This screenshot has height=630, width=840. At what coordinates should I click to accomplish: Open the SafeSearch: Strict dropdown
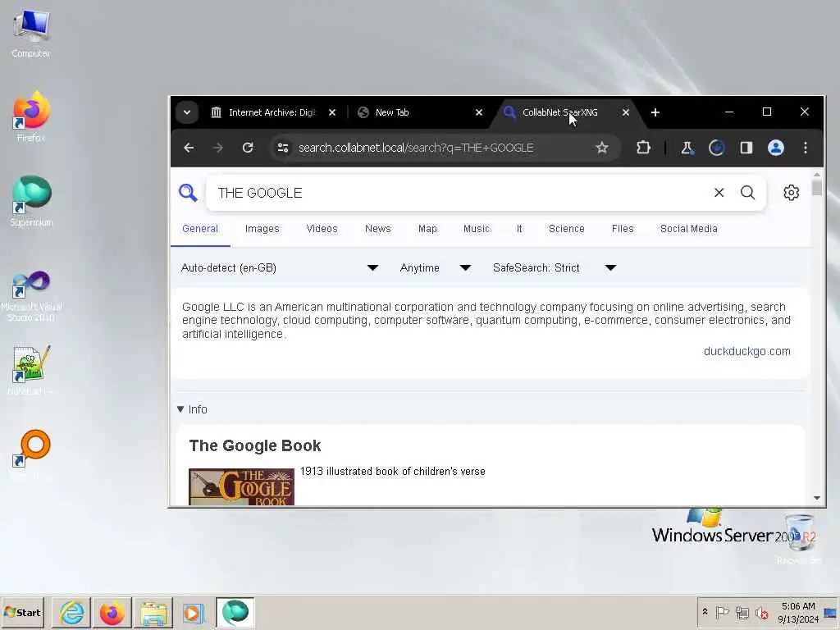[x=554, y=268]
